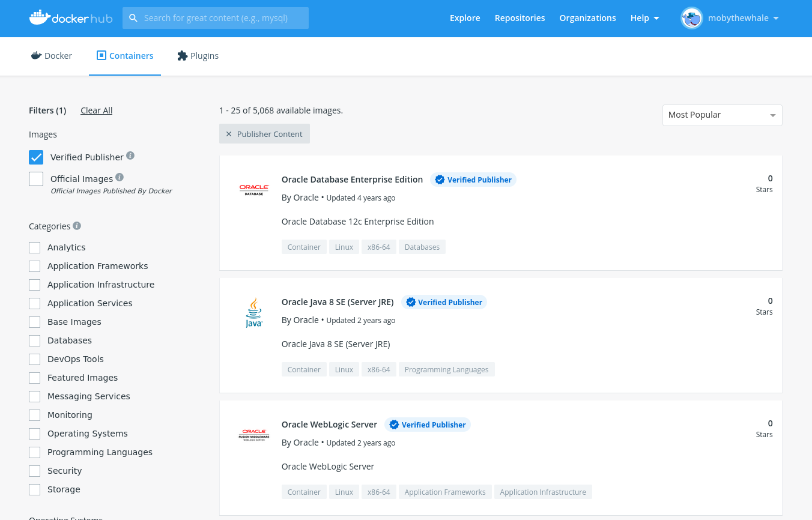Click the mobythewhale user avatar

(691, 18)
